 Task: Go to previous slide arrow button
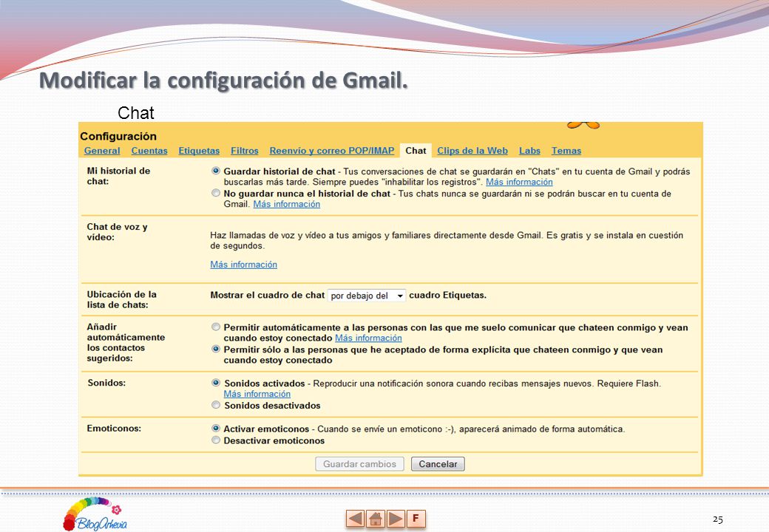pos(355,518)
